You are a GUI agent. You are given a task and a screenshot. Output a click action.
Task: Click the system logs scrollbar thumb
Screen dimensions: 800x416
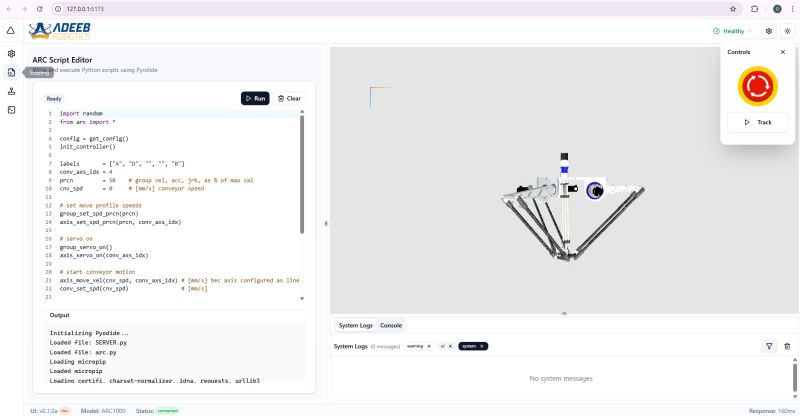(794, 377)
